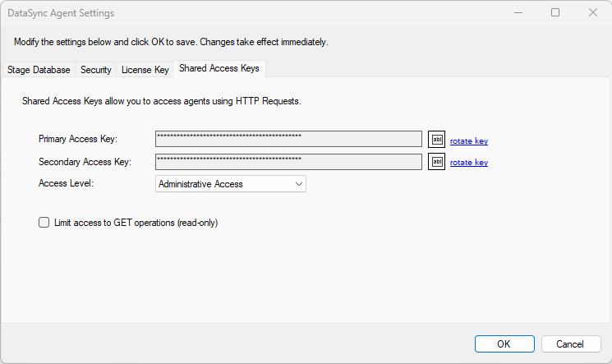
Task: Maximize the DataSync Agent Settings window
Action: point(555,13)
